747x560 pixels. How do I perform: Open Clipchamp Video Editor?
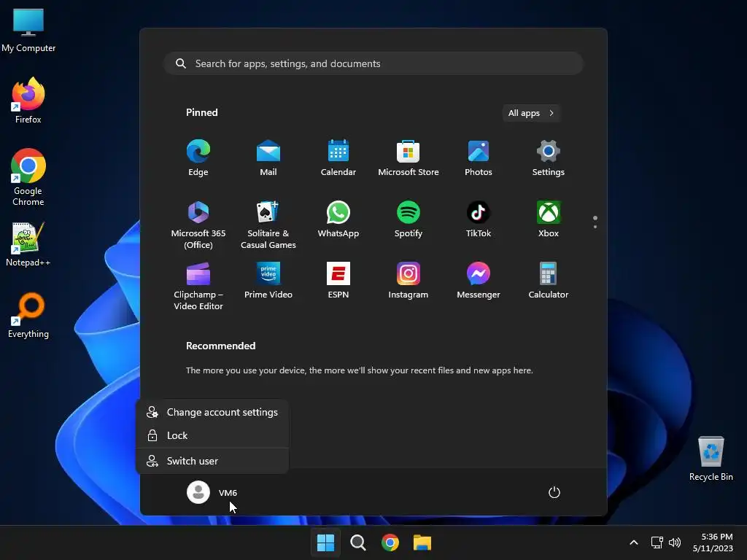(x=198, y=286)
